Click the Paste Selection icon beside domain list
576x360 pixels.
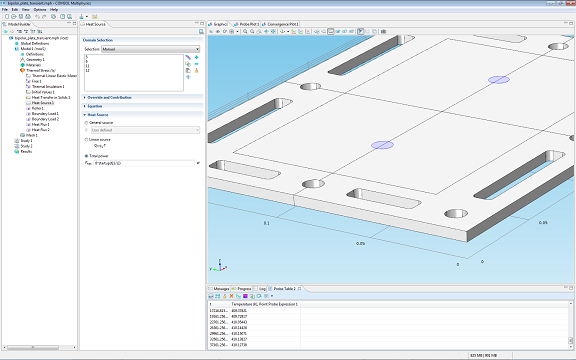click(x=188, y=71)
